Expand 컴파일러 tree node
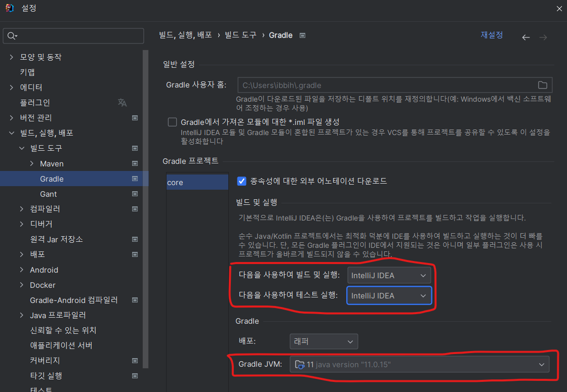The width and height of the screenshot is (567, 392). [x=22, y=209]
